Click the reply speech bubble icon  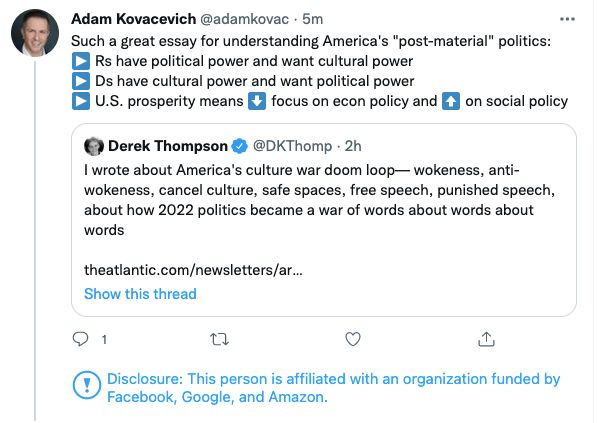point(80,339)
